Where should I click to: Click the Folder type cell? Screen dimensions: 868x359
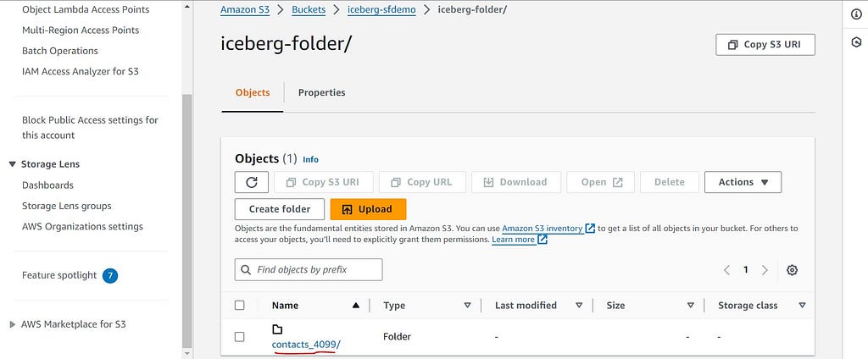tap(397, 336)
